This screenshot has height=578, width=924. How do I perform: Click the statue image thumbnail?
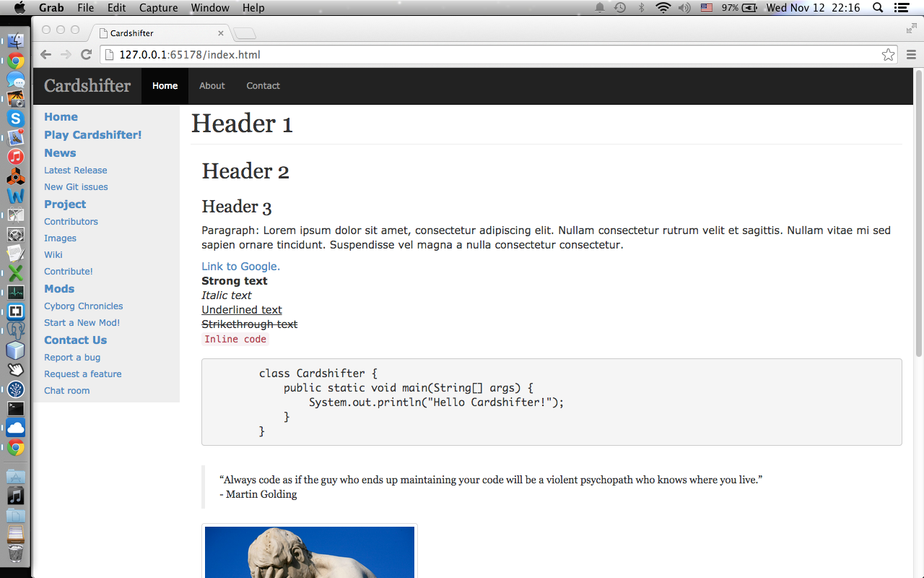click(310, 552)
